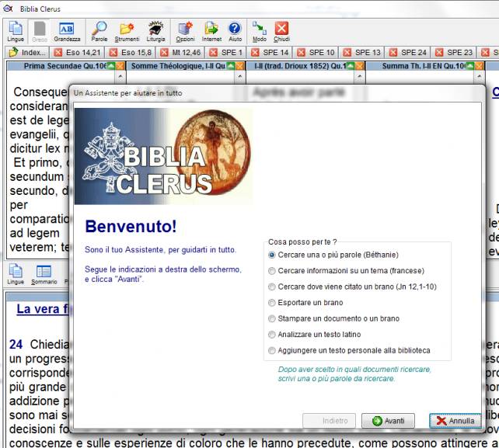Image resolution: width=499 pixels, height=448 pixels.
Task: Close the SPE 24 tab
Action: coord(393,53)
